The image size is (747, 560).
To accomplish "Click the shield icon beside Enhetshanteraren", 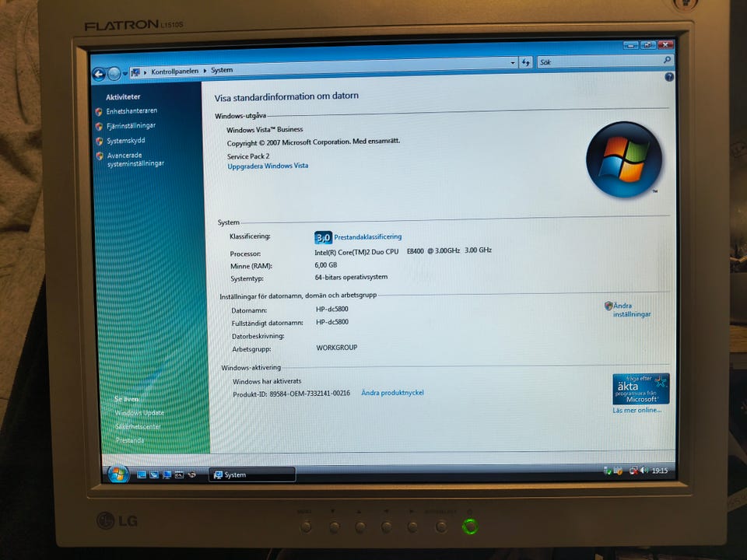I will [x=99, y=112].
